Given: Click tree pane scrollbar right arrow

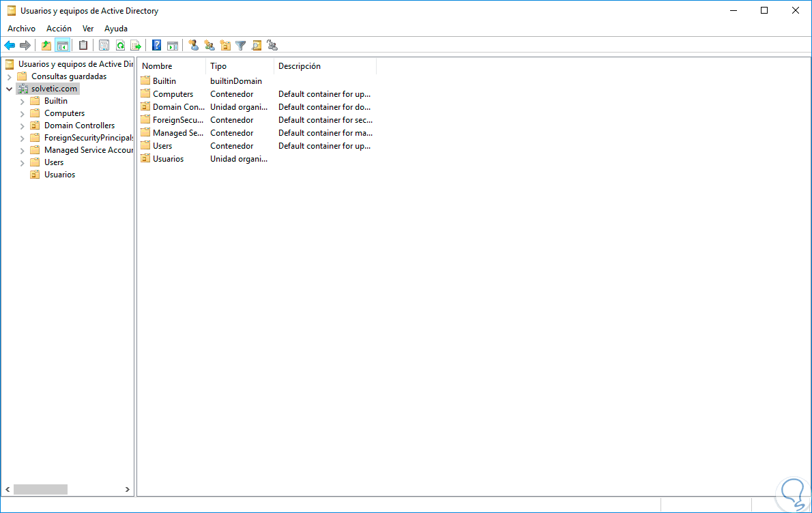Looking at the screenshot, I should [x=128, y=489].
